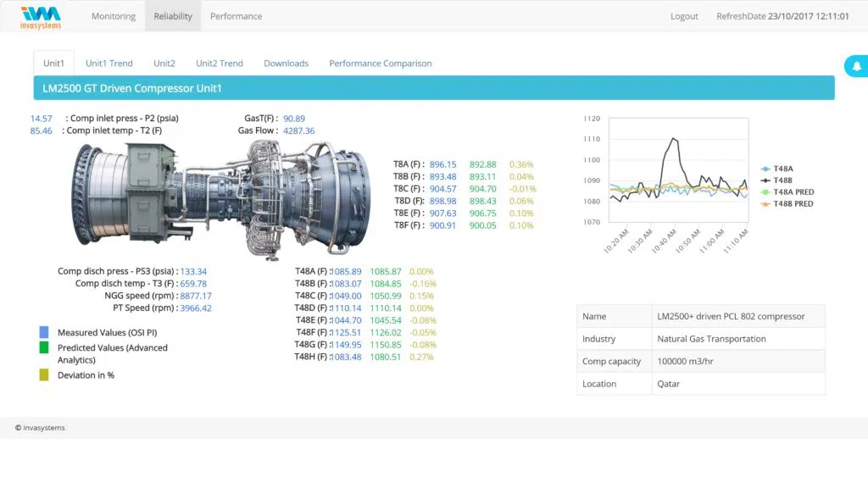Click comp disch press value 133.34
Viewport: 868px width, 488px height.
click(193, 271)
